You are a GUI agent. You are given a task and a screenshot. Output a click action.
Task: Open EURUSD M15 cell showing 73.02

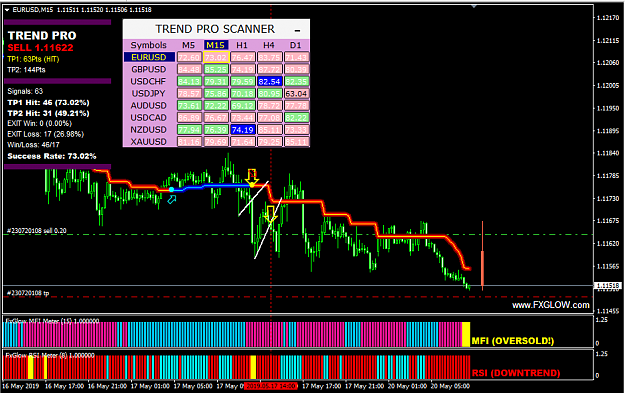tap(216, 57)
